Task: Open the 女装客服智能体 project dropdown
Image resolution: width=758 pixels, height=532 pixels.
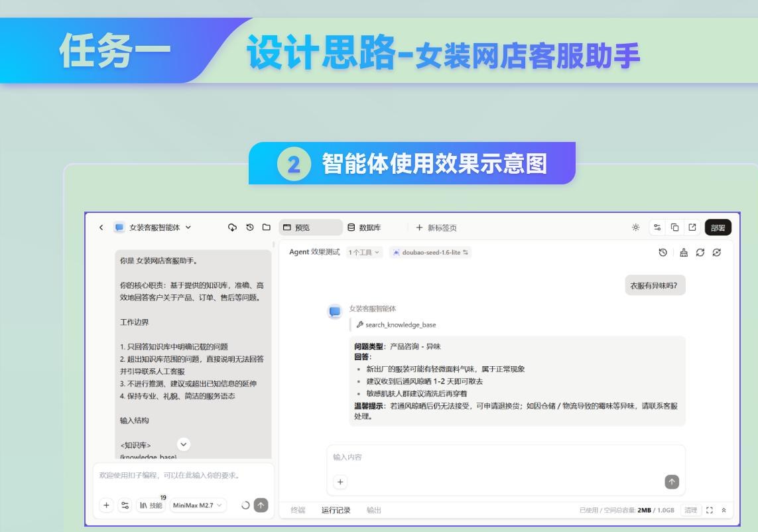Action: (188, 228)
